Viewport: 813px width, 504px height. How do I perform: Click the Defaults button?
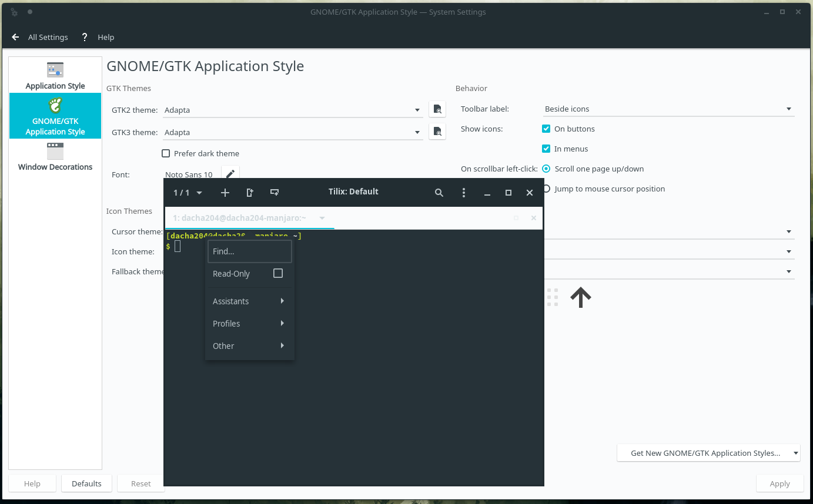(86, 483)
